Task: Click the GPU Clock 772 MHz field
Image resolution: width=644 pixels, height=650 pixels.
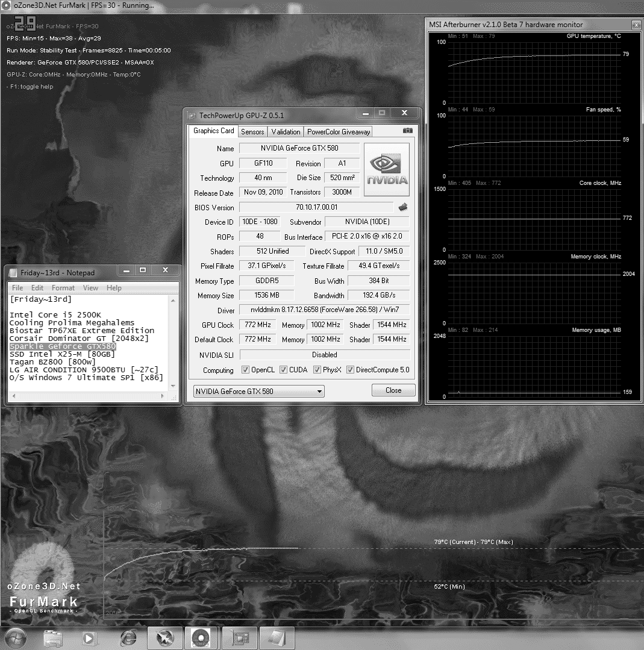Action: click(257, 325)
